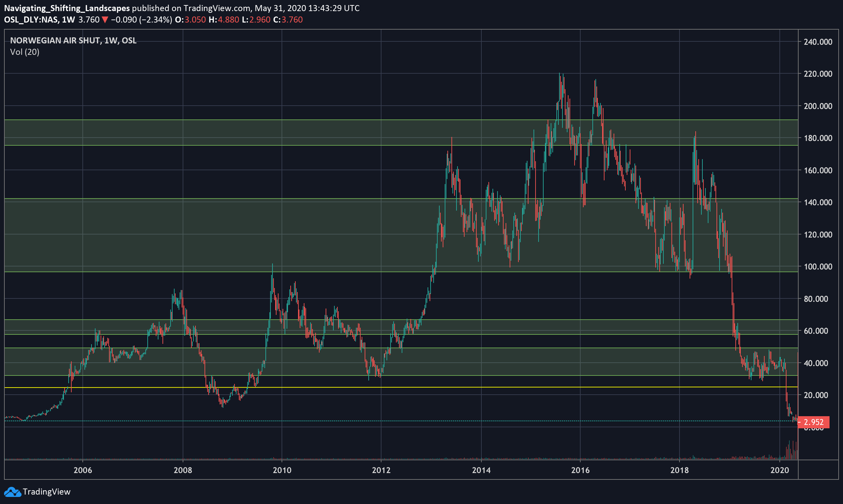
Task: Click the 200.000 price axis label
Action: [818, 106]
